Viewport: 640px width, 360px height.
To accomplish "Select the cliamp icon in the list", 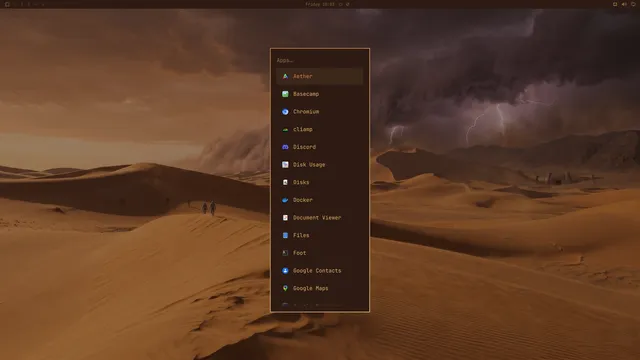I will [285, 129].
